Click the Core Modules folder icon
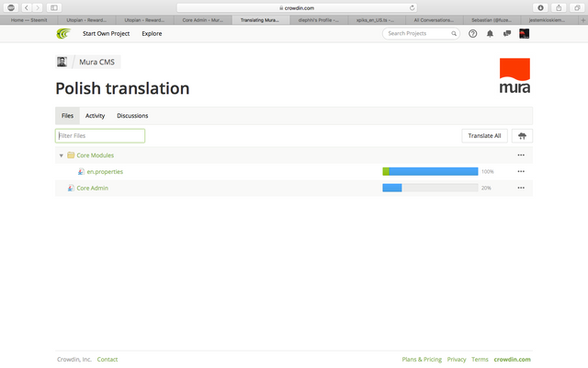588x368 pixels. 71,155
